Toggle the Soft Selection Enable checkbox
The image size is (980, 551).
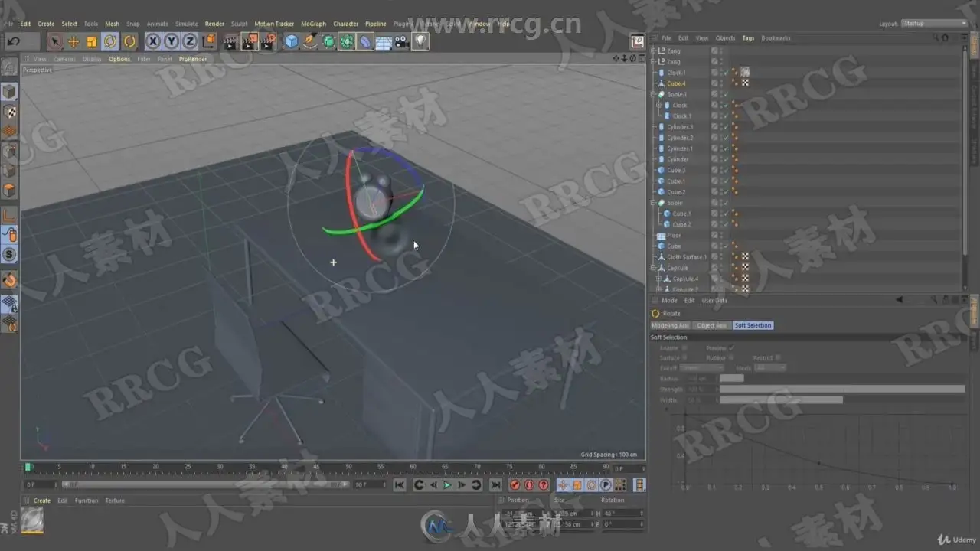pos(684,348)
